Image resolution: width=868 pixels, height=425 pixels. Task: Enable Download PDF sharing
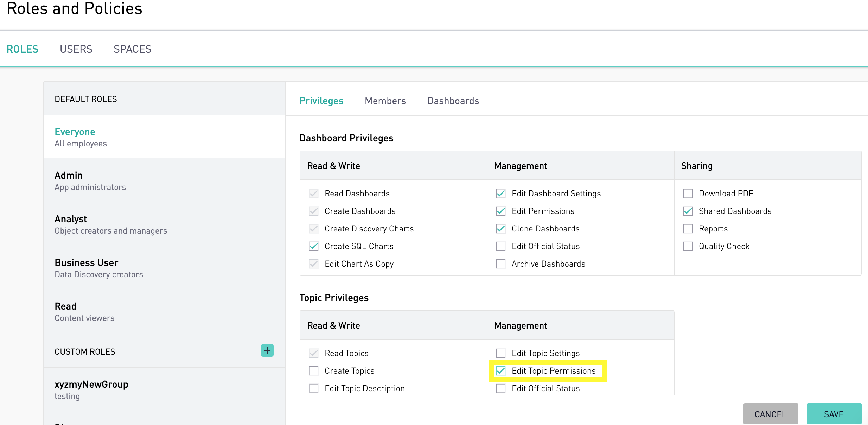[688, 194]
